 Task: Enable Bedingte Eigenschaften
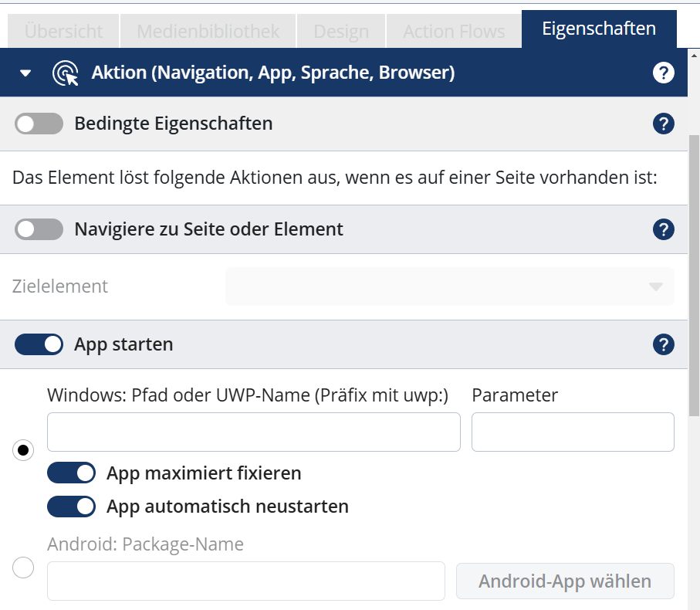37,124
